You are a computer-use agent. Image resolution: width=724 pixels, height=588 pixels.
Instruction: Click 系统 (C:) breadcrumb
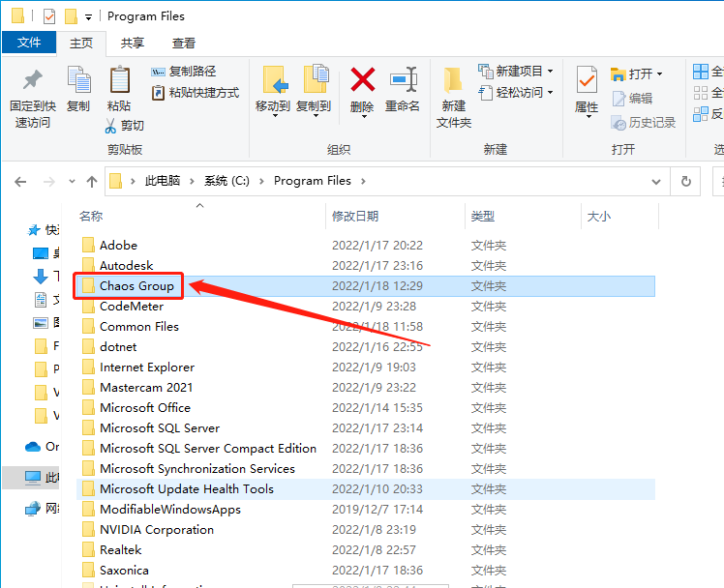point(226,181)
